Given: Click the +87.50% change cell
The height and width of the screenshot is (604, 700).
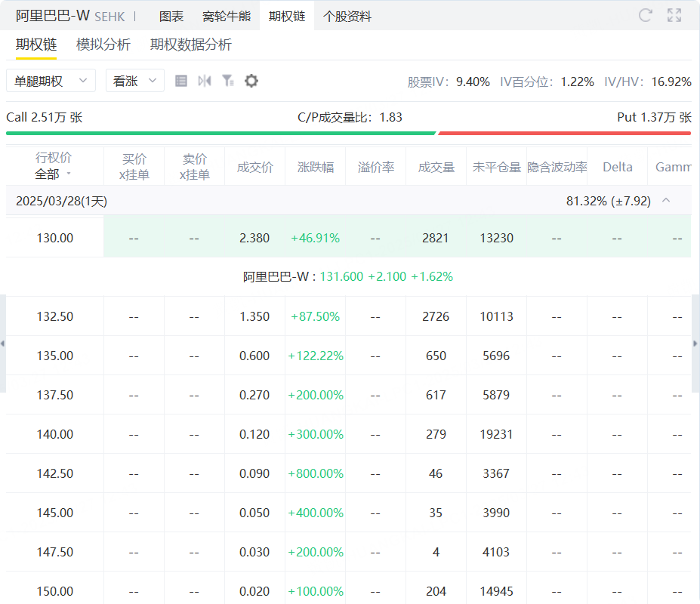Looking at the screenshot, I should coord(315,316).
